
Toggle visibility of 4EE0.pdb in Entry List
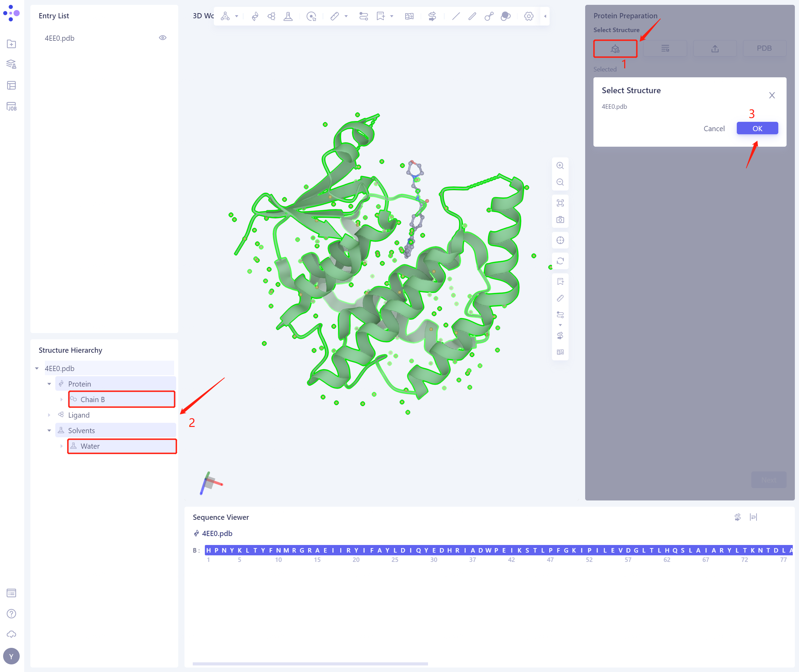(x=163, y=37)
